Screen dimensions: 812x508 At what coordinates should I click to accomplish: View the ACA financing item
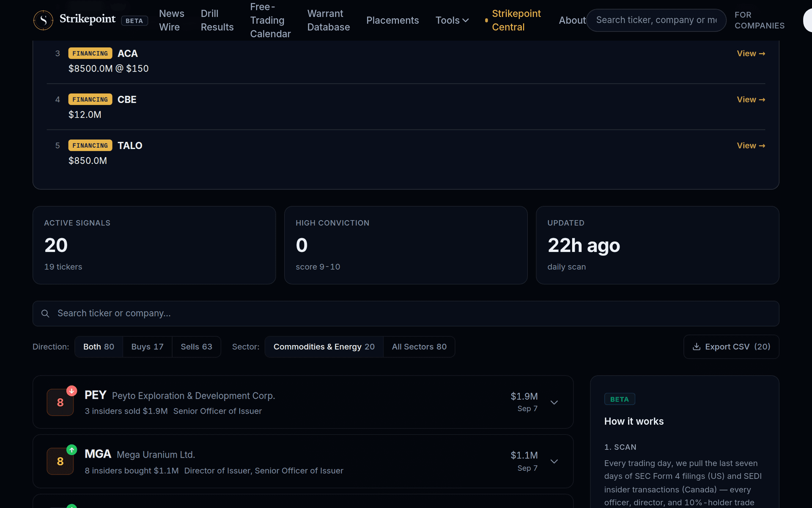pos(751,53)
